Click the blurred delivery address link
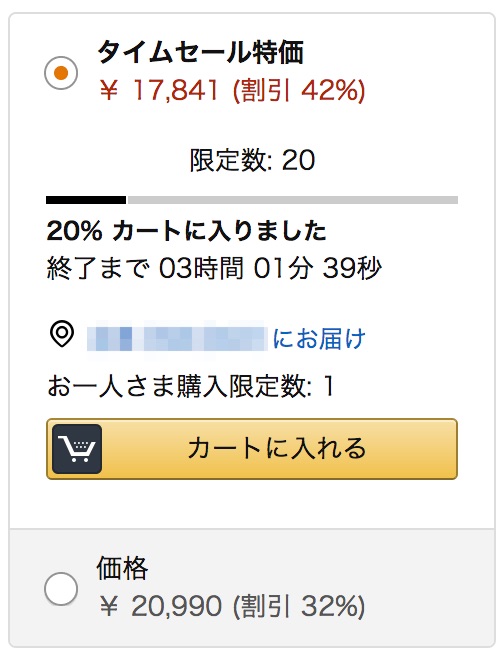The width and height of the screenshot is (504, 654). 177,338
